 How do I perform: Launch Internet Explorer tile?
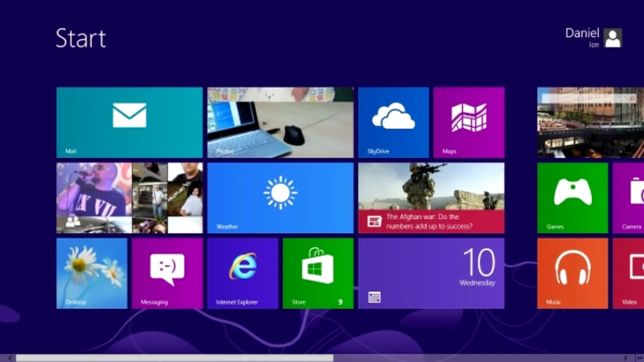(242, 273)
